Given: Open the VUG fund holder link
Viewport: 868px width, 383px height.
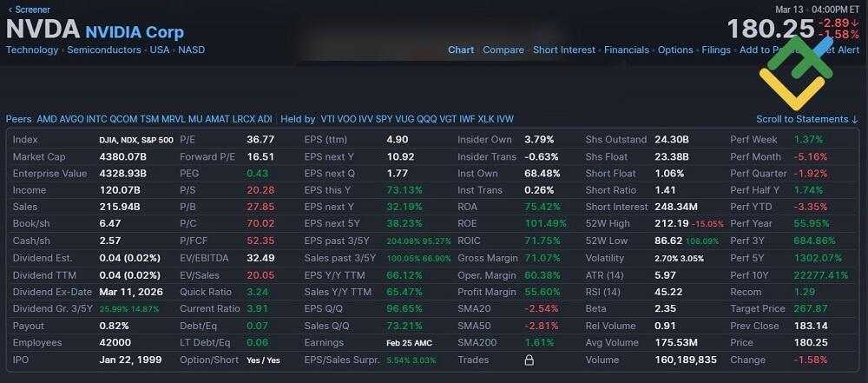Looking at the screenshot, I should (x=404, y=119).
